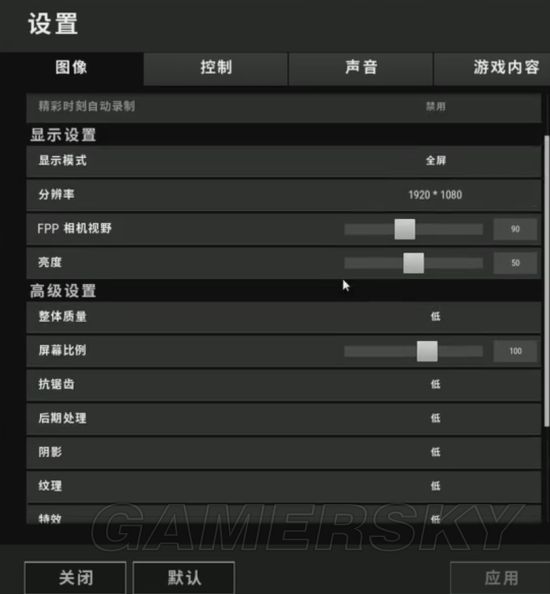Open the 声音 settings tab

(361, 69)
